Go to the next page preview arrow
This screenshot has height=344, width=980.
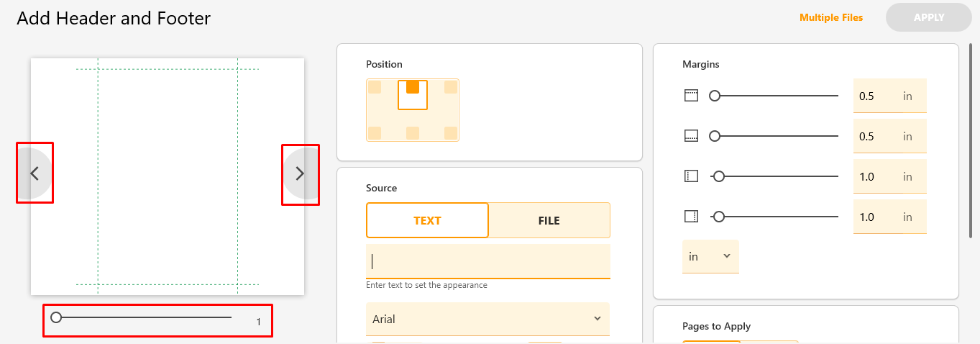coord(300,173)
